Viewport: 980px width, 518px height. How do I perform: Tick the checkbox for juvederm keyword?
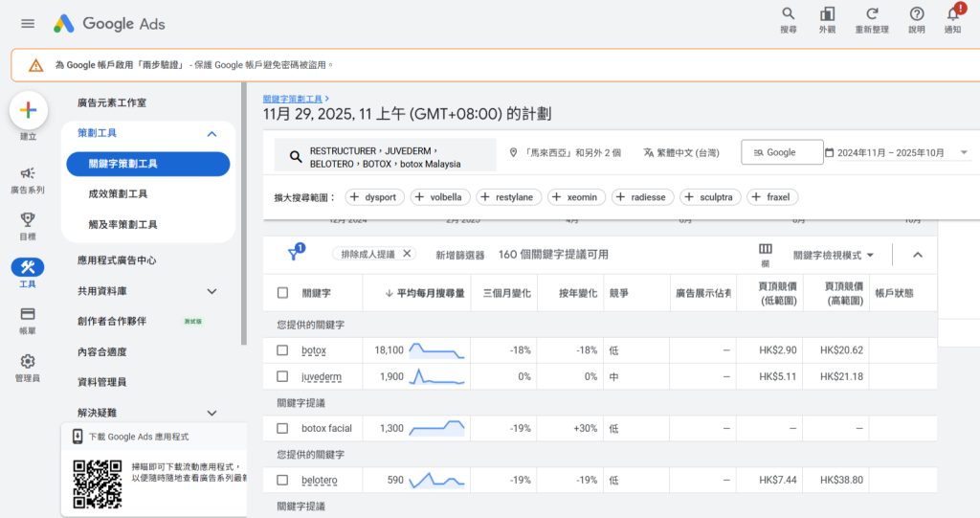click(x=282, y=376)
